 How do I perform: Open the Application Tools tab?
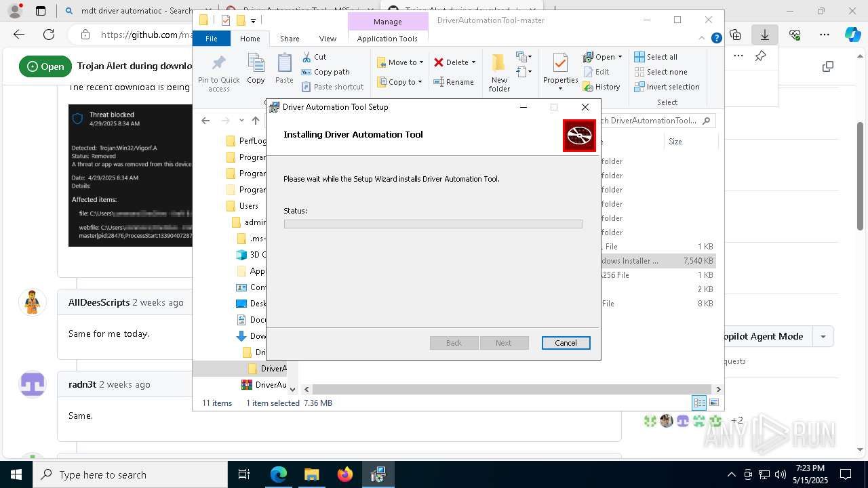(387, 39)
